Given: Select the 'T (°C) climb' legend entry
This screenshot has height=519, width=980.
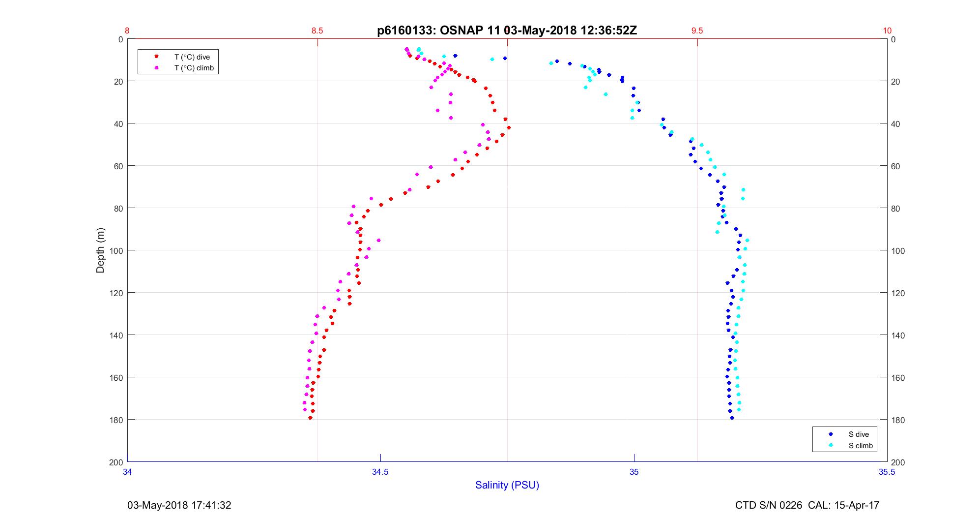Looking at the screenshot, I should [x=194, y=68].
